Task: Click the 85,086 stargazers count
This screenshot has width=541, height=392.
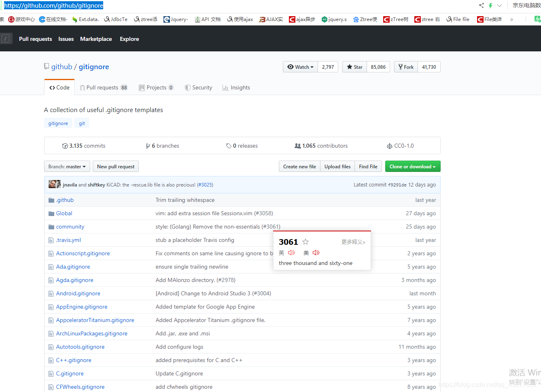Action: pyautogui.click(x=378, y=67)
